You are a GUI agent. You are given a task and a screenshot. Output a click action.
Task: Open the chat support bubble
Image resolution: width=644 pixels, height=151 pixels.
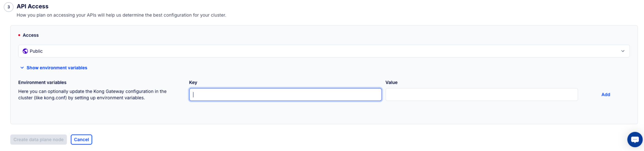(x=635, y=139)
